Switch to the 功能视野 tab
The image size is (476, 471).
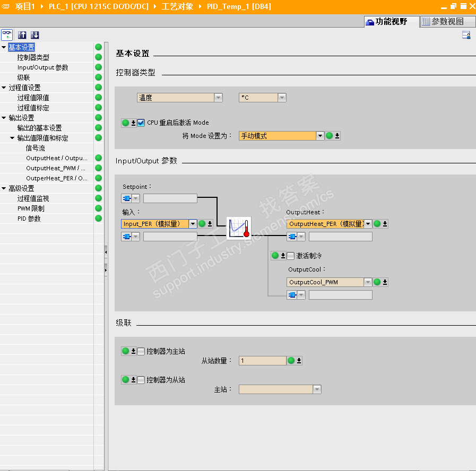[392, 22]
